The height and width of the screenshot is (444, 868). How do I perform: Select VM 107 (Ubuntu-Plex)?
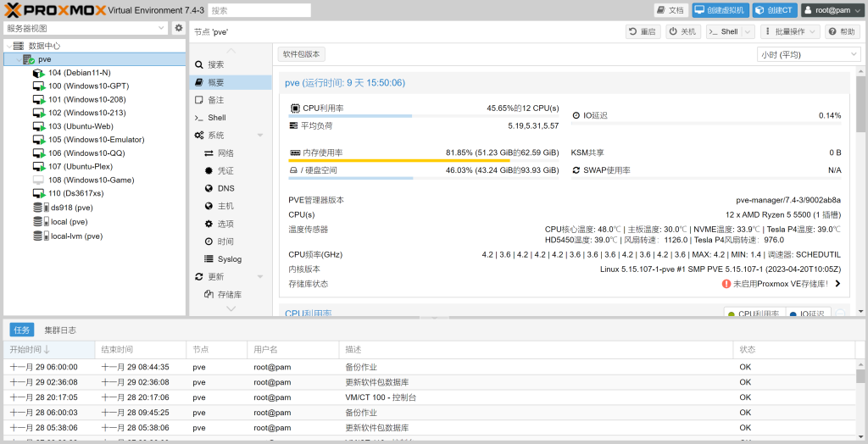tap(81, 166)
